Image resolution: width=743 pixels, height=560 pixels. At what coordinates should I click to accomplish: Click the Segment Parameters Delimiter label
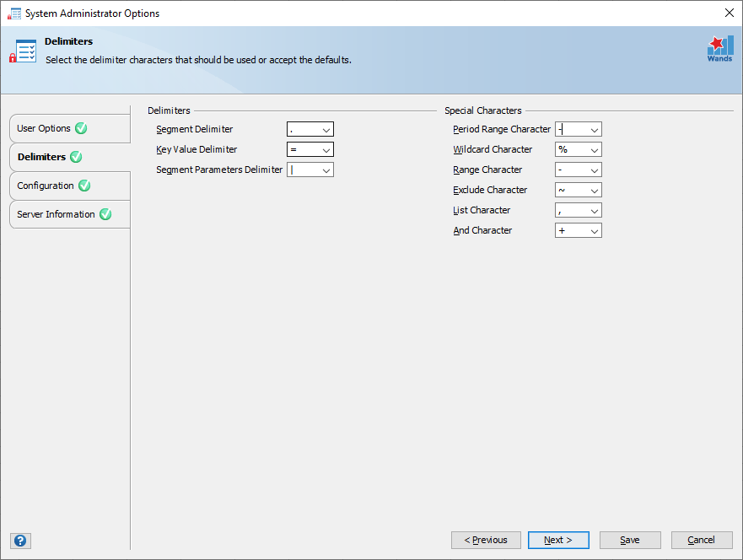219,170
